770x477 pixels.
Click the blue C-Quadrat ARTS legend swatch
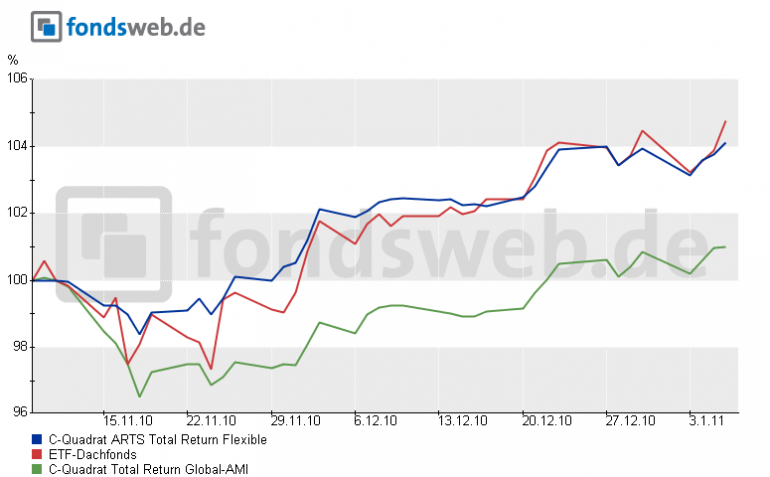(x=37, y=439)
